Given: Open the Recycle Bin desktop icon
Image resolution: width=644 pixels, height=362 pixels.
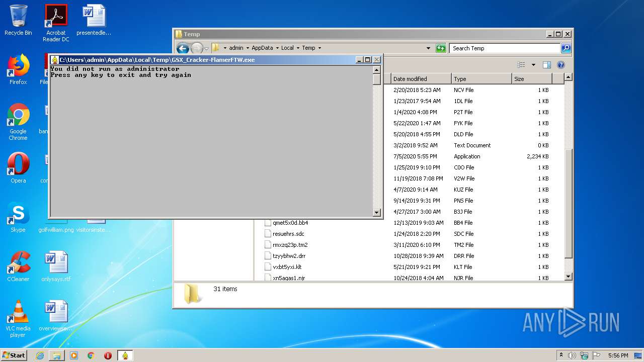Looking at the screenshot, I should (18, 20).
